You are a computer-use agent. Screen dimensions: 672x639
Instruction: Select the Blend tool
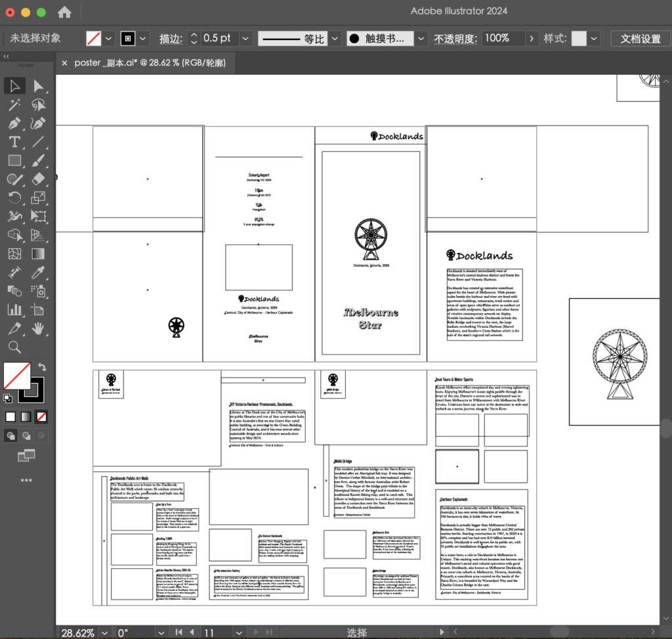tap(14, 291)
